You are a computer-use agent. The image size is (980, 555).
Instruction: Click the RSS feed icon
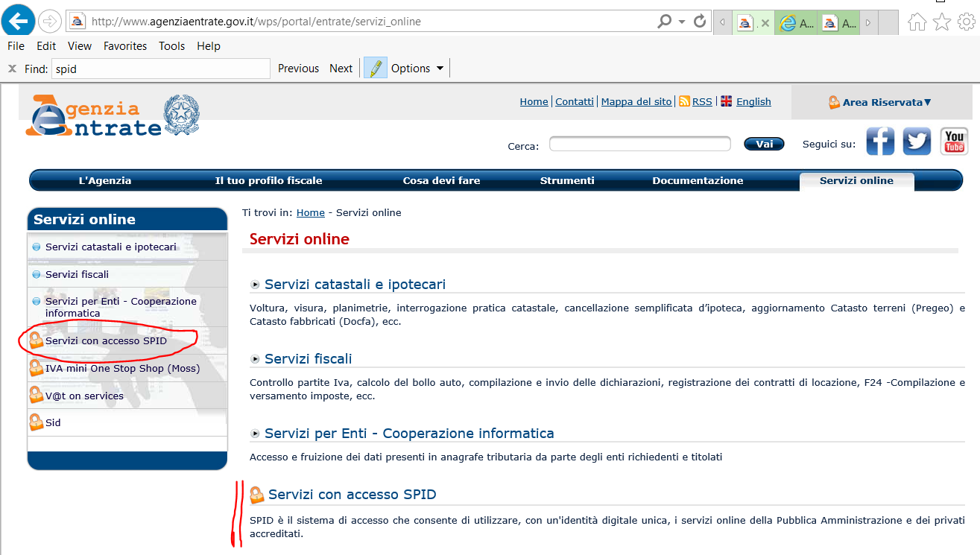(684, 102)
